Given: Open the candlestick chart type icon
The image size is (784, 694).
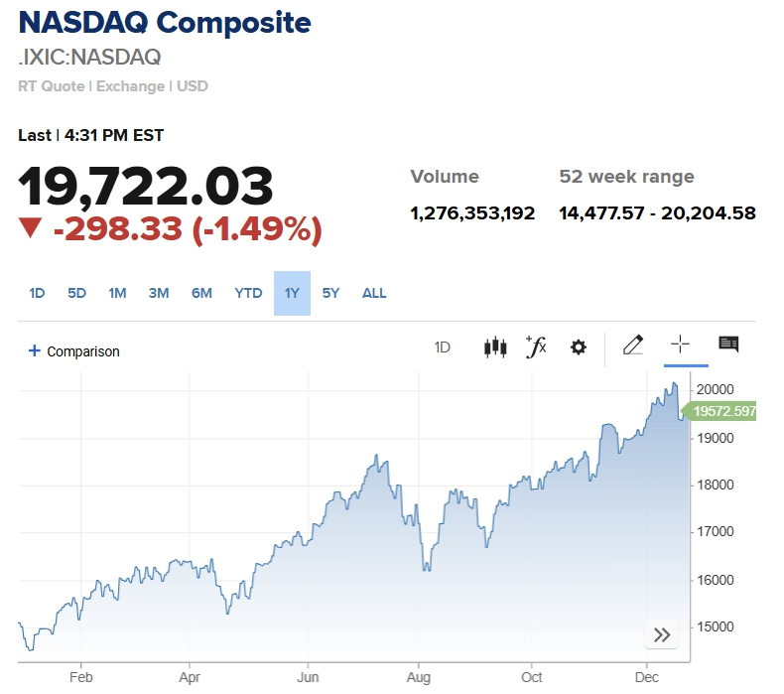Looking at the screenshot, I should pos(494,347).
